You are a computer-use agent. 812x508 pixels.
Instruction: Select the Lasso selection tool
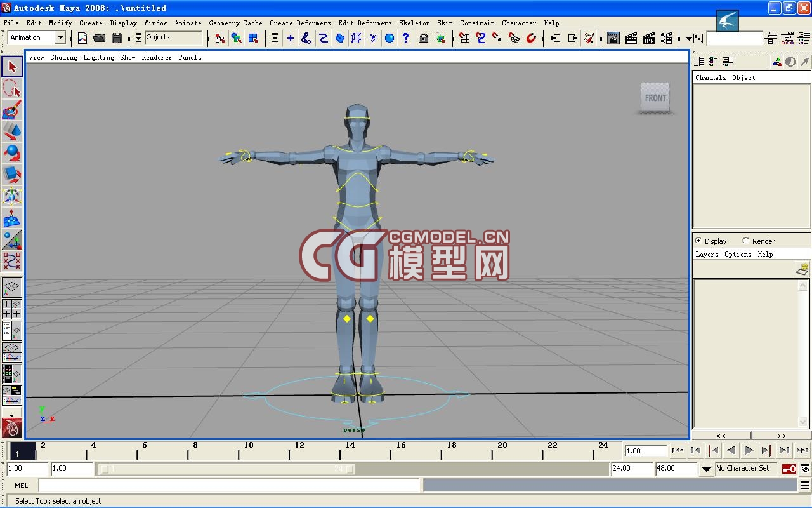[11, 89]
